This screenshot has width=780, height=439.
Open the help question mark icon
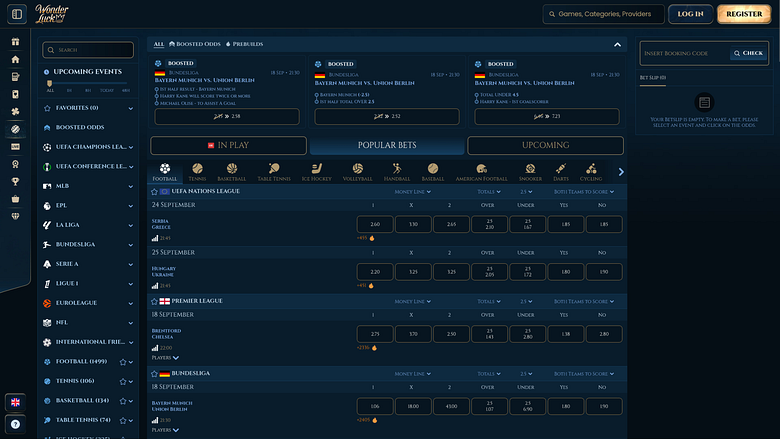(x=15, y=424)
